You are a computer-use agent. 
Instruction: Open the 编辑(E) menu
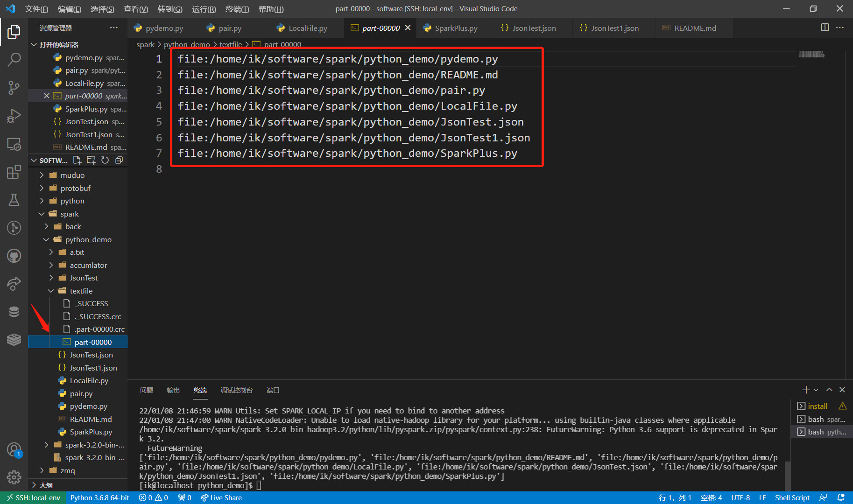[69, 9]
